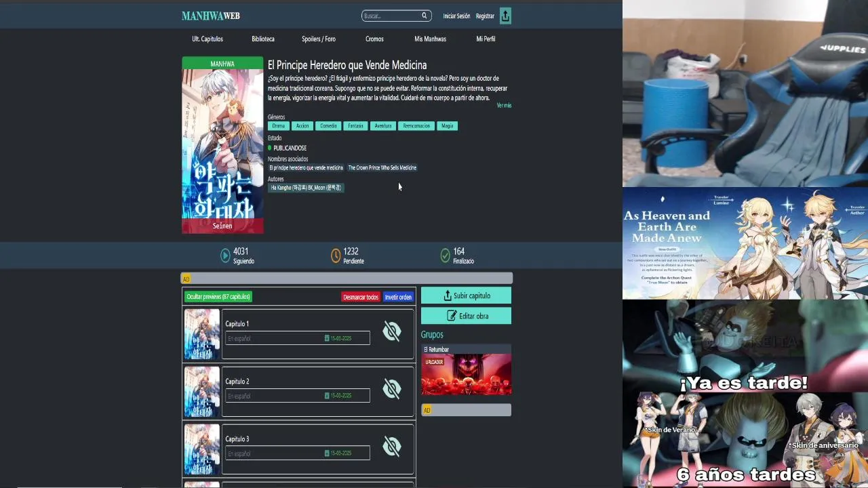The width and height of the screenshot is (868, 488).
Task: Open Mi Perfil menu item
Action: coord(486,39)
